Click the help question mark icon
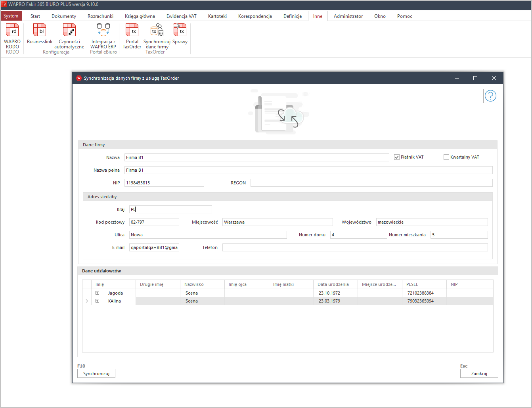Image resolution: width=532 pixels, height=408 pixels. 490,96
